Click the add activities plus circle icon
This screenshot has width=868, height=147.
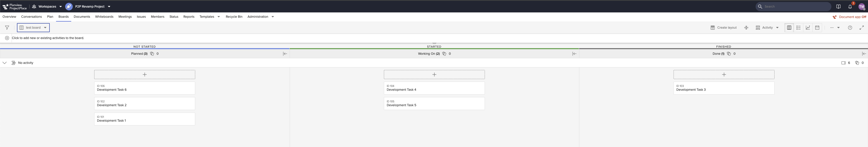point(7,38)
